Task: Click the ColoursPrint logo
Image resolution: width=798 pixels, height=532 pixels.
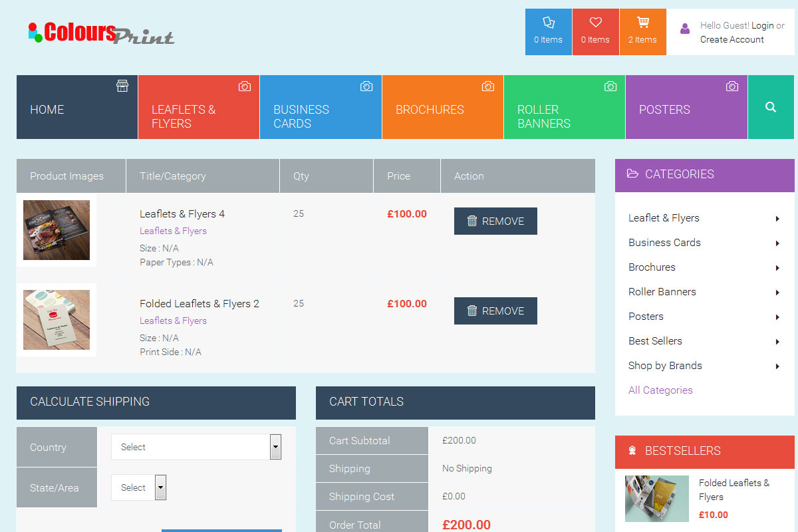Action: [101, 33]
